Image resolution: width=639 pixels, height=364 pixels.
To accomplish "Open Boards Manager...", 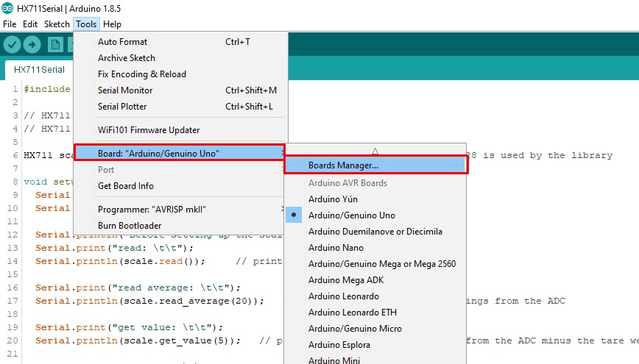I will point(375,165).
